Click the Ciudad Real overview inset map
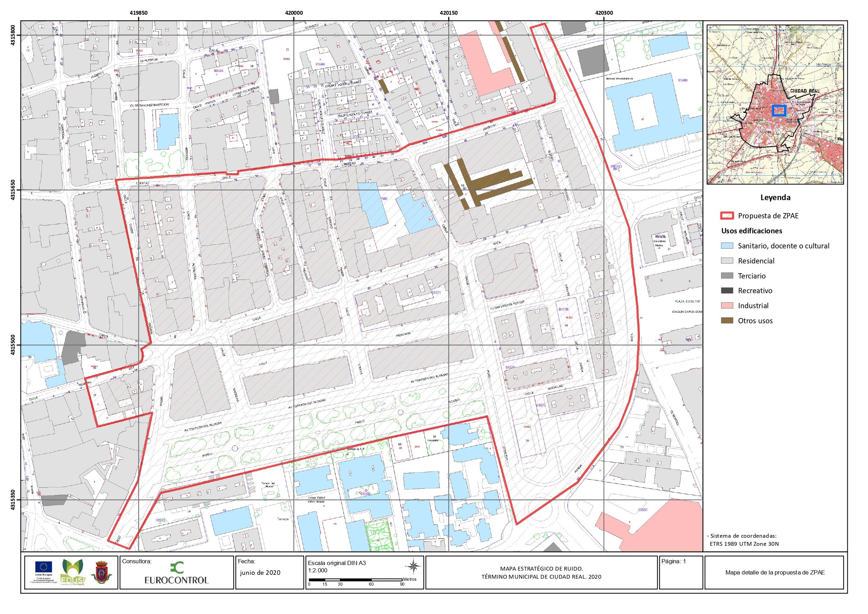 click(775, 105)
